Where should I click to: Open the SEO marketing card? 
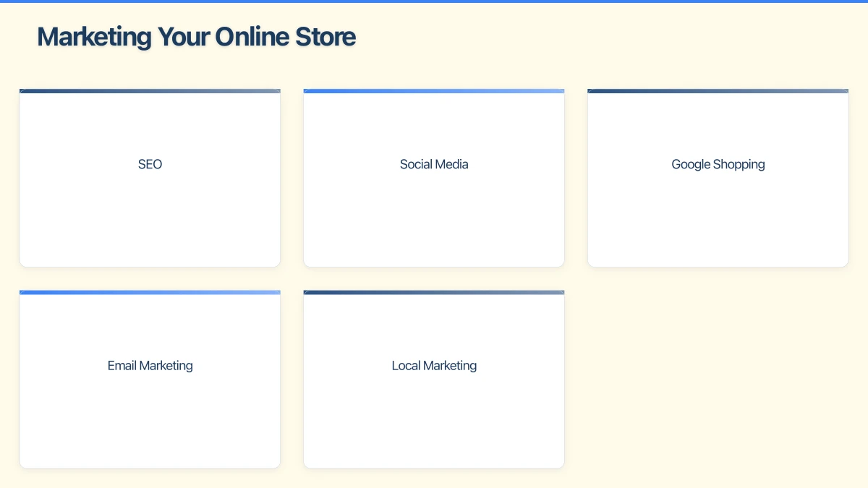pos(150,177)
